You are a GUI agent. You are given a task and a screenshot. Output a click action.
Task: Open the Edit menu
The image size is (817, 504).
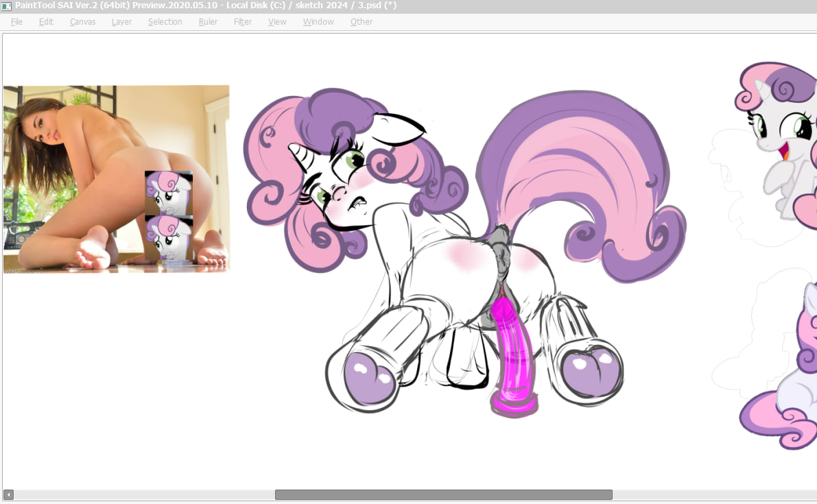[46, 22]
